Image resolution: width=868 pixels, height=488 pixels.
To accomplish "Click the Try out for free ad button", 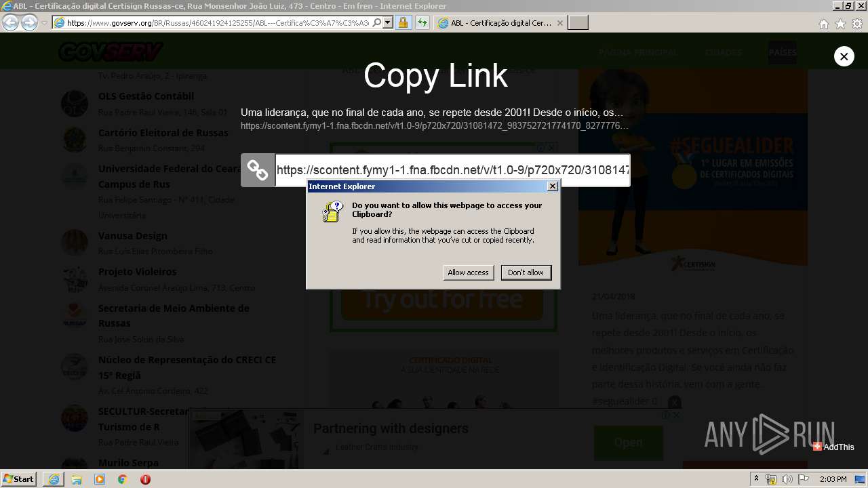I will point(442,300).
